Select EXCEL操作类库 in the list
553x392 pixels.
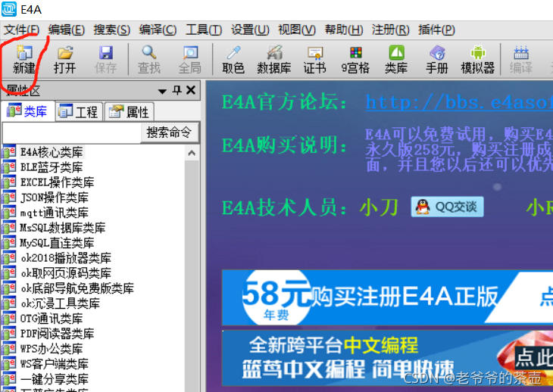(x=57, y=182)
